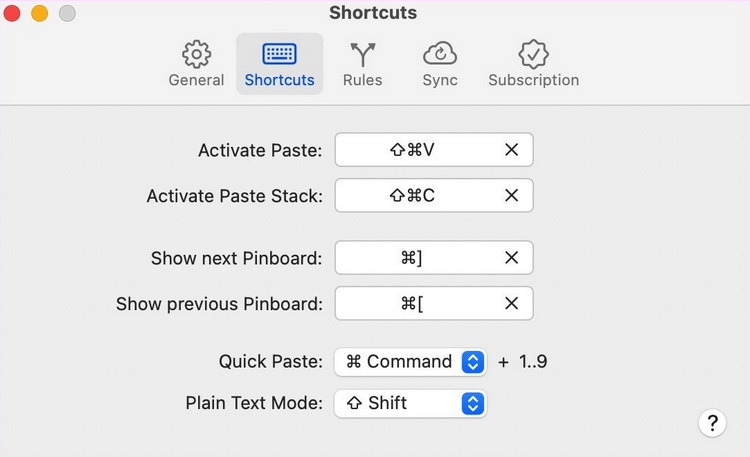Remove the Show next Pinboard shortcut
Screen dimensions: 750x457
[511, 258]
